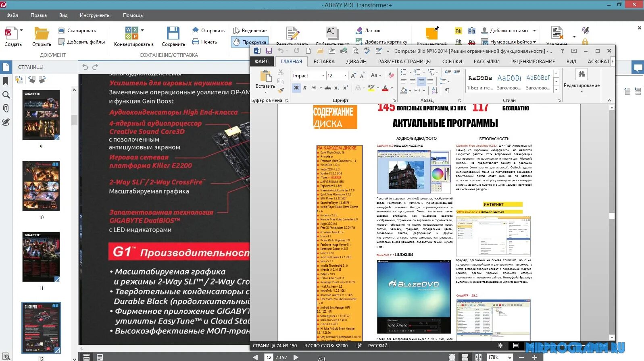Image resolution: width=644 pixels, height=361 pixels.
Task: Expand Создать dropdown arrow
Action: coord(21,30)
